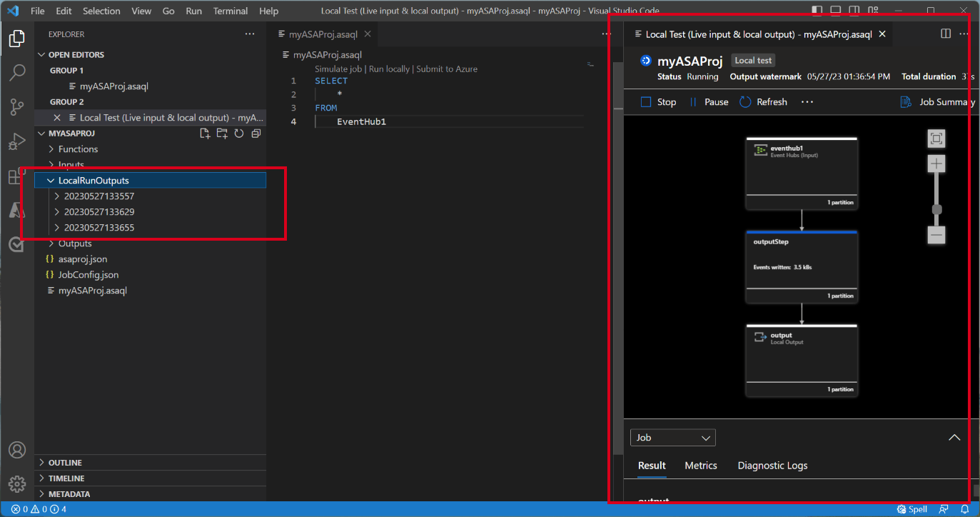Toggle the split editor layout
Image resolution: width=980 pixels, height=517 pixels.
(945, 33)
